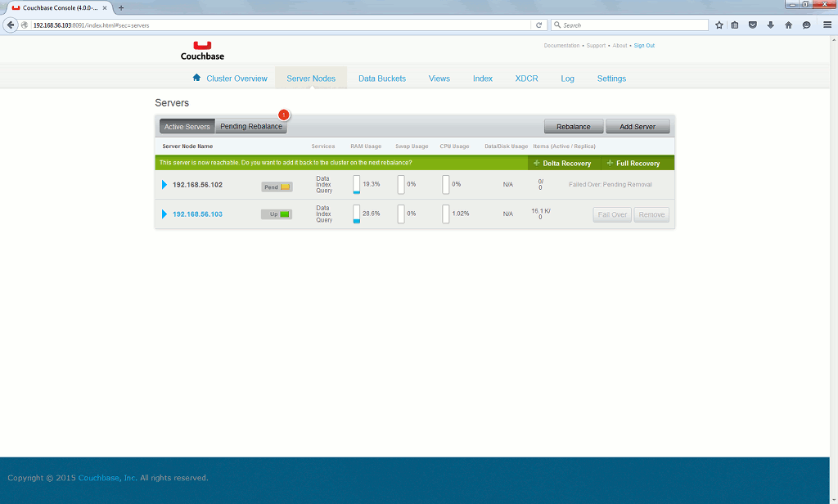
Task: Open the bookmarks list icon
Action: pos(735,25)
